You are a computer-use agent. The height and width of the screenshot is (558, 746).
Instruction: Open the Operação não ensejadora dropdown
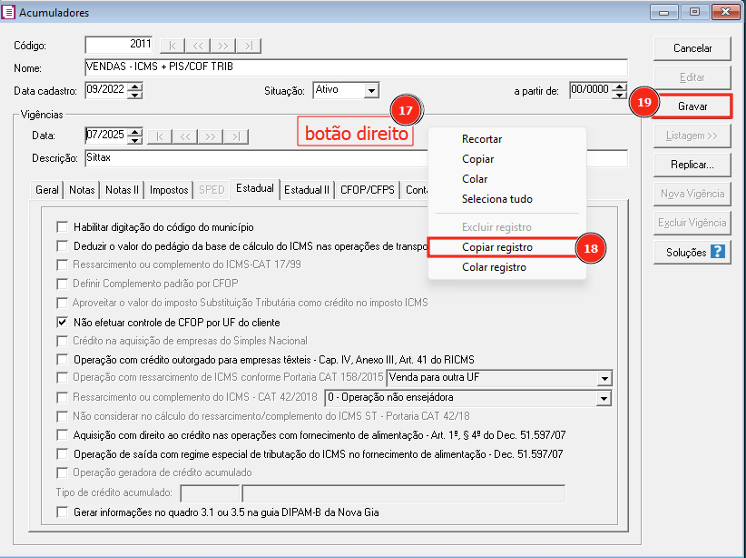603,397
